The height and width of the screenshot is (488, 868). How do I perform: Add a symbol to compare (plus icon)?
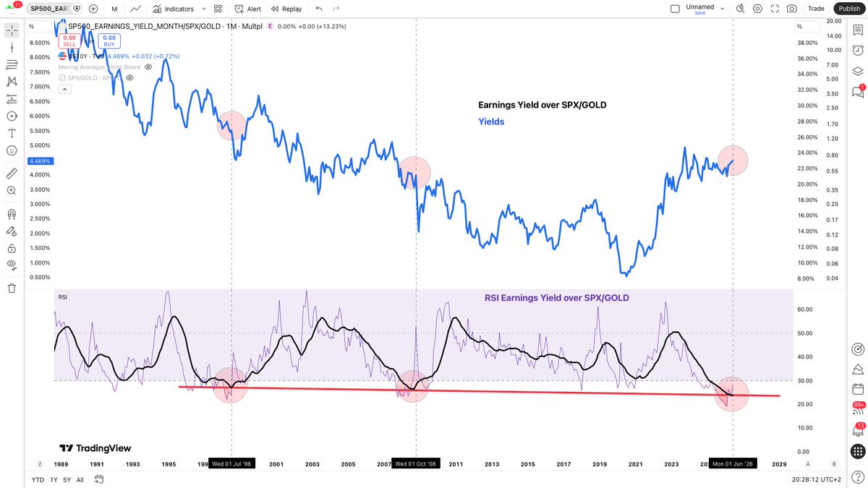93,9
